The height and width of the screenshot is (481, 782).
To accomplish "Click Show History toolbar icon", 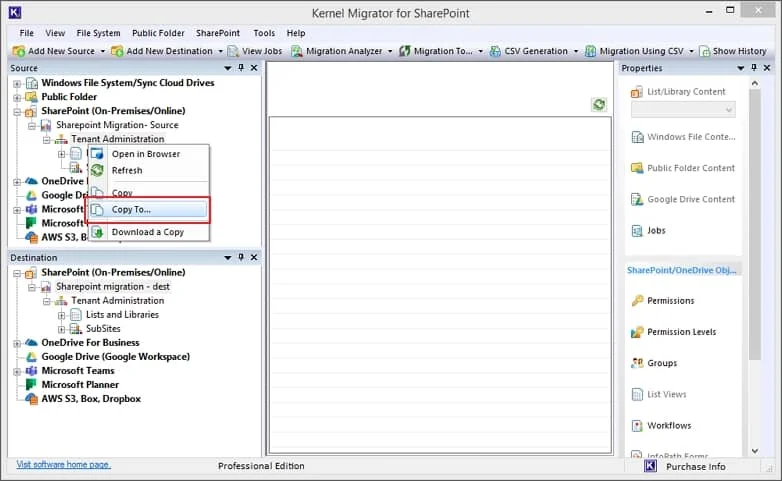I will (x=704, y=51).
